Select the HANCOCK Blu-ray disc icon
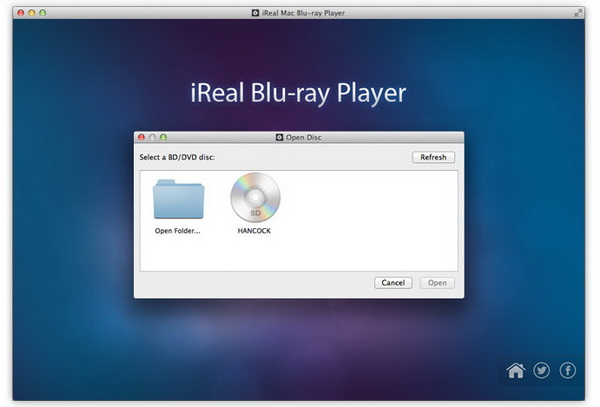The width and height of the screenshot is (600, 407). click(255, 198)
